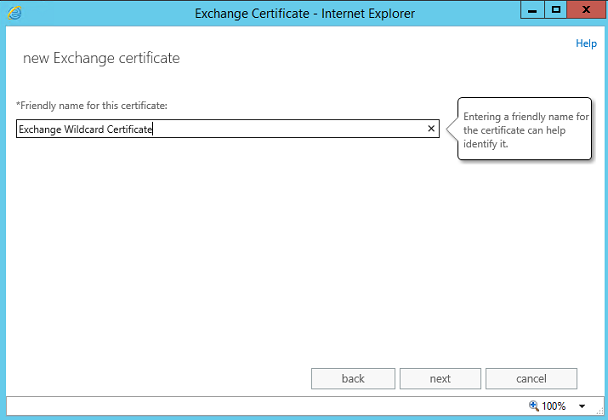Click the 100% zoom level text
This screenshot has width=608, height=420.
tap(553, 406)
